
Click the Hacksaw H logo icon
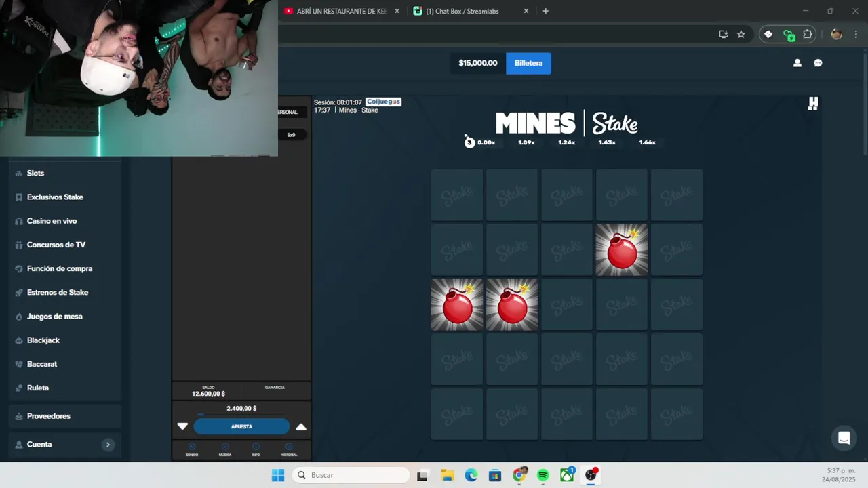(813, 103)
